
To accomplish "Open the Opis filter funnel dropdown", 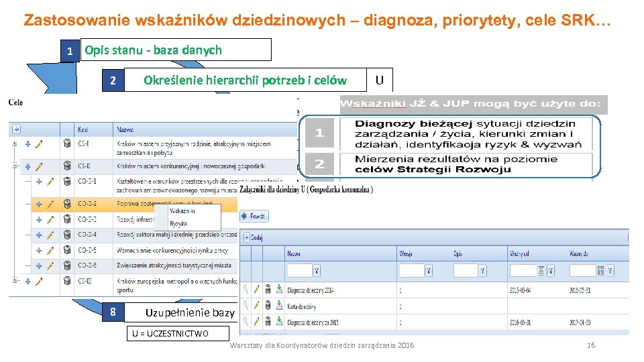I will [x=482, y=270].
